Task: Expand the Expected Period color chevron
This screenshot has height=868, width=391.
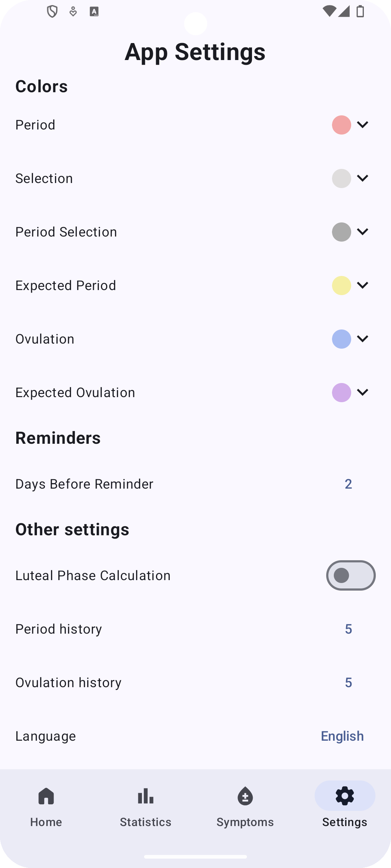Action: 362,285
